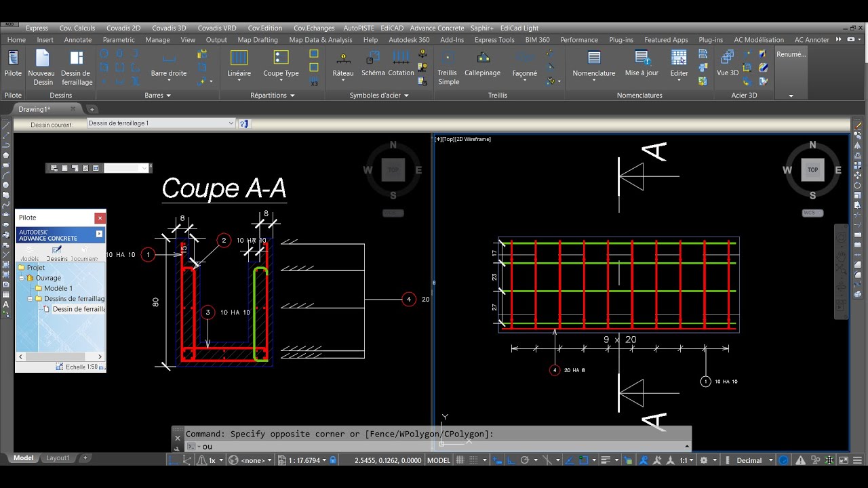
Task: Select the Linéaire distribution tool
Action: point(239,66)
